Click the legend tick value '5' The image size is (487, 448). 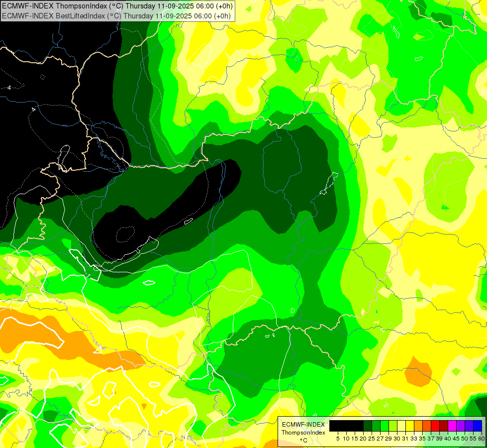[338, 439]
